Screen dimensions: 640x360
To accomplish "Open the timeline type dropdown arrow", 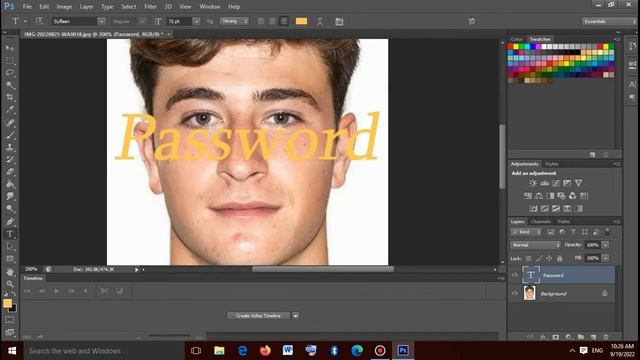I will click(x=296, y=316).
